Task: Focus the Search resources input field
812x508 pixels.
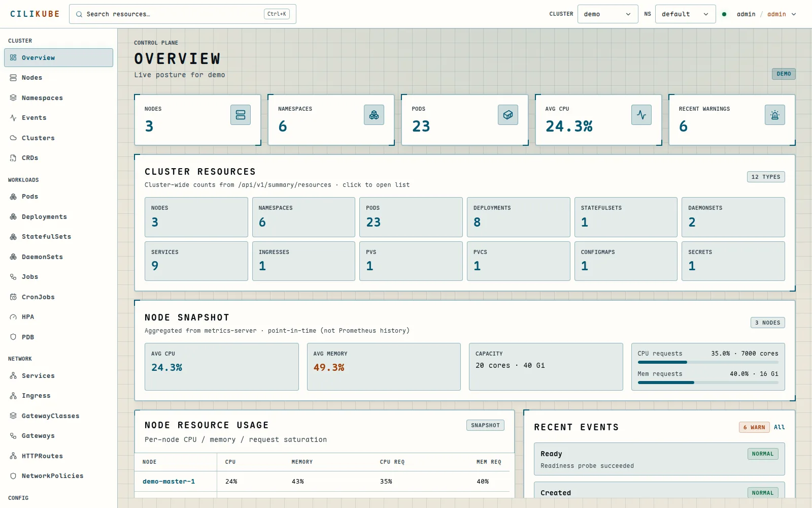Action: tap(183, 14)
